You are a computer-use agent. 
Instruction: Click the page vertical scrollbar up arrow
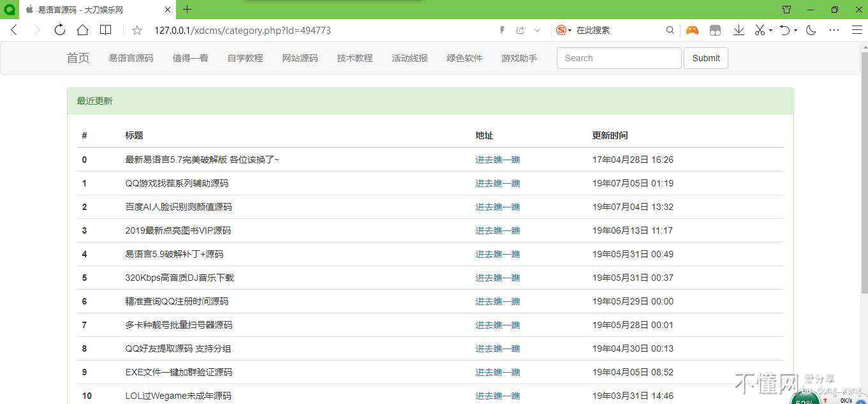click(x=864, y=47)
